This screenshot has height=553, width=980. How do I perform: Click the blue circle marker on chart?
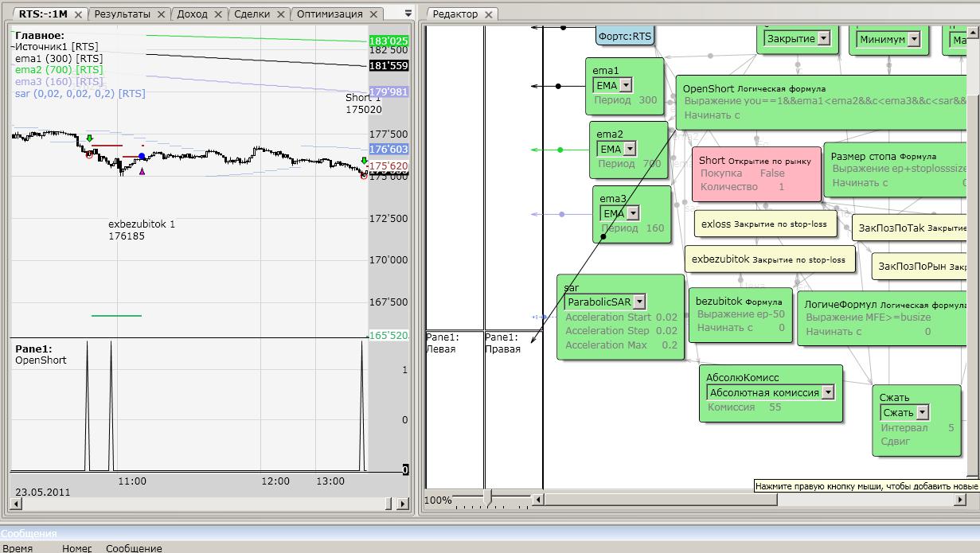pyautogui.click(x=142, y=157)
